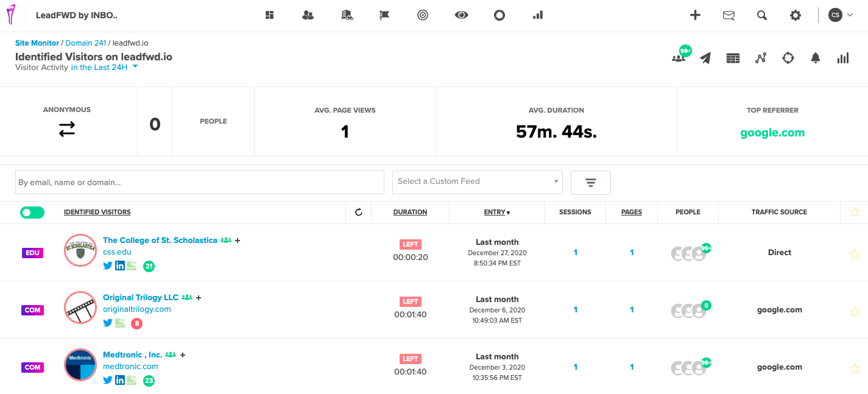
Task: Open The College of St. Scholastica link
Action: [160, 241]
